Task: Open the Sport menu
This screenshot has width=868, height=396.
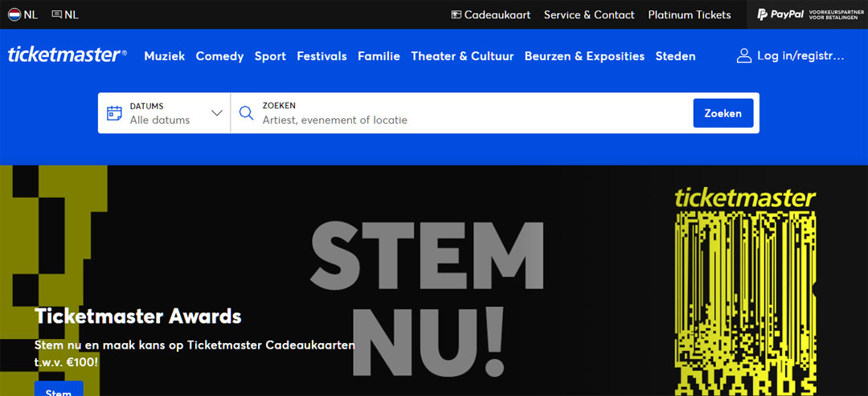Action: point(270,56)
